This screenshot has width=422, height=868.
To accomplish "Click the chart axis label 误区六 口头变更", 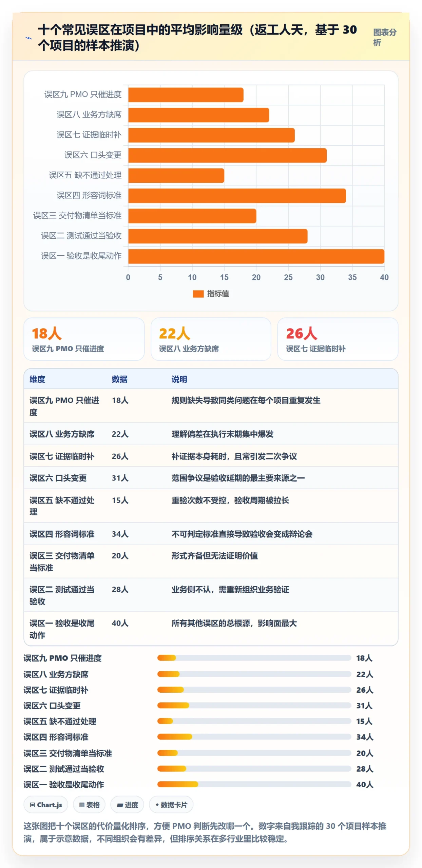I will (x=93, y=155).
